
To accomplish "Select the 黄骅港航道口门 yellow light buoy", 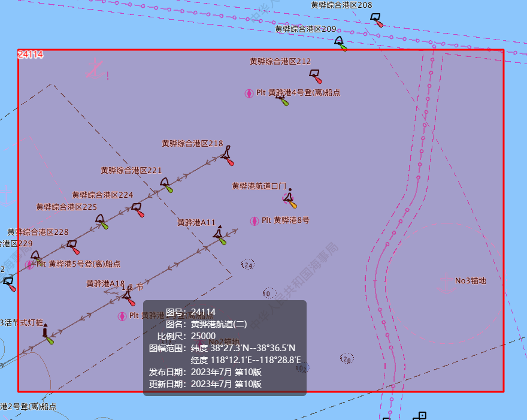I will (x=289, y=199).
